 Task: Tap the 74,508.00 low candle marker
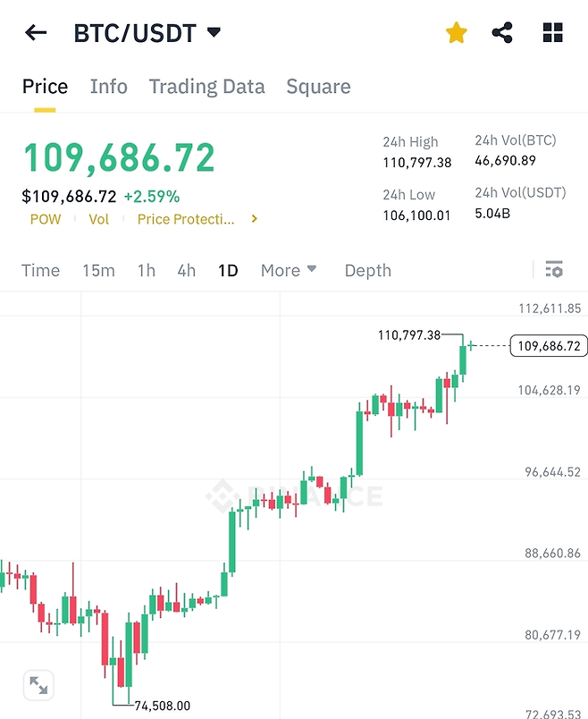(162, 706)
